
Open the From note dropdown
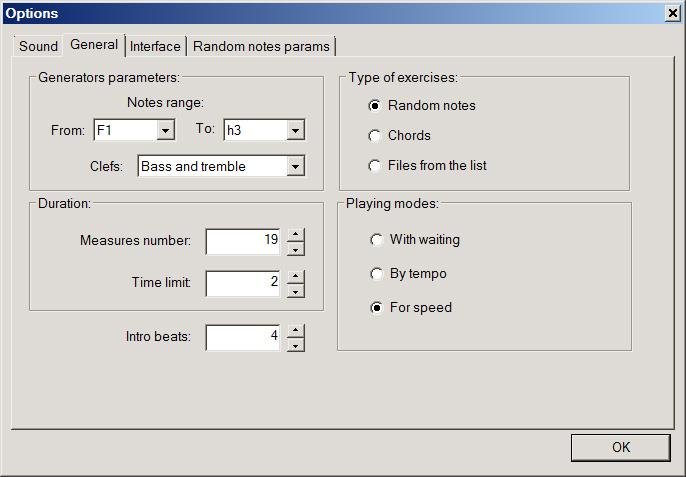click(165, 130)
